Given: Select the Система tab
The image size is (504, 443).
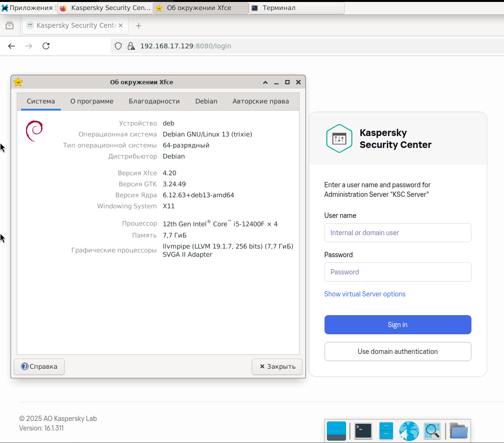Looking at the screenshot, I should point(41,102).
